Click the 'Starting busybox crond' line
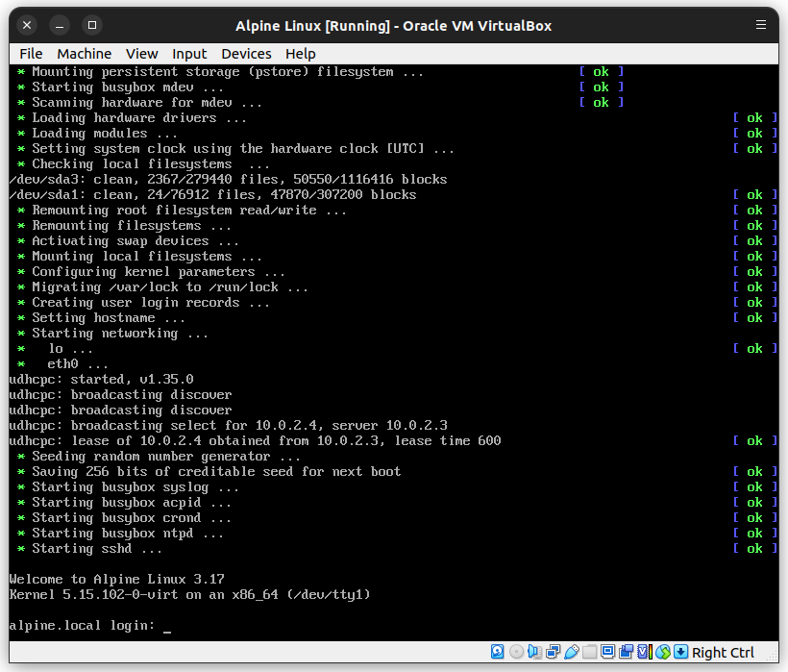This screenshot has height=672, width=788. pos(124,517)
